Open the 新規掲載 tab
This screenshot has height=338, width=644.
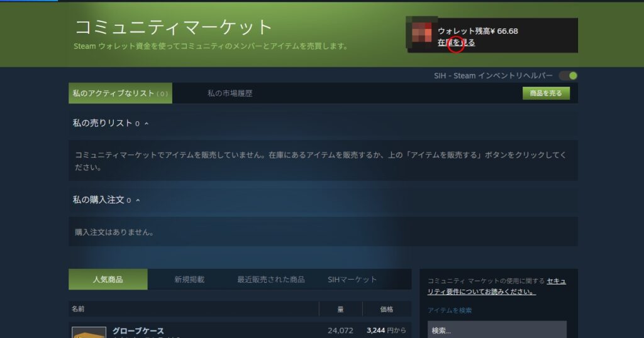(189, 280)
